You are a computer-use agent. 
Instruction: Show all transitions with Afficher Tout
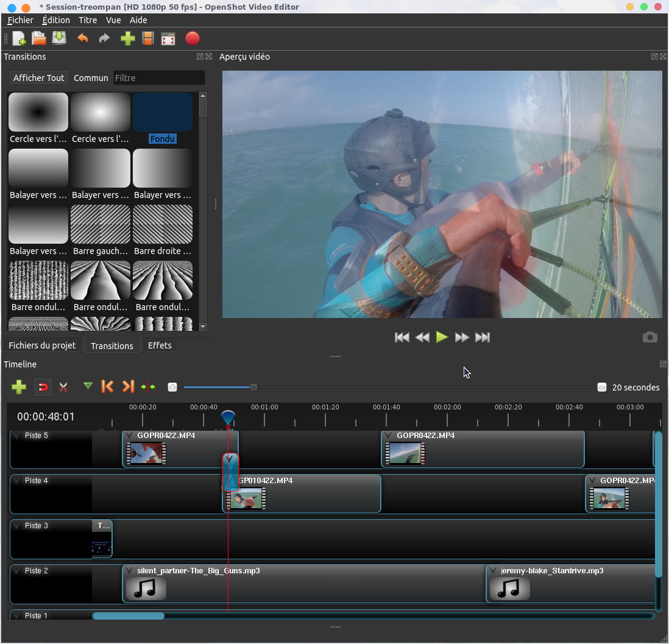[x=38, y=78]
